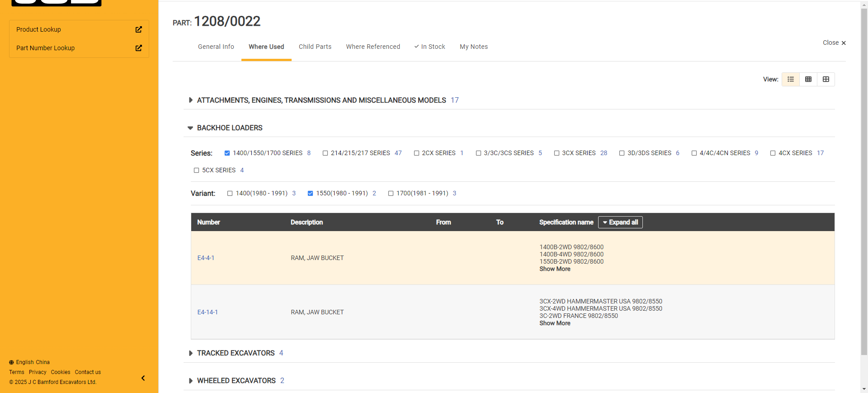Expand the TRACKED EXCAVATORS section
This screenshot has height=393, width=868.
coord(190,353)
